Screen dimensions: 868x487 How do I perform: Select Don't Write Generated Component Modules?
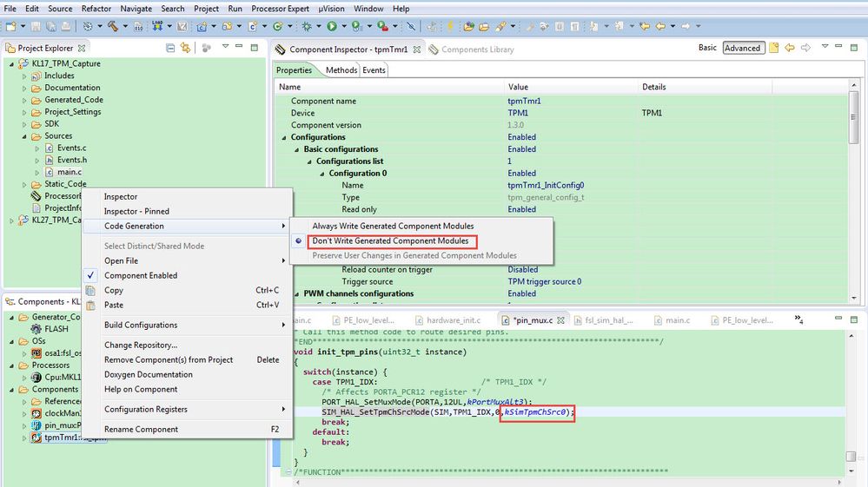pos(390,241)
